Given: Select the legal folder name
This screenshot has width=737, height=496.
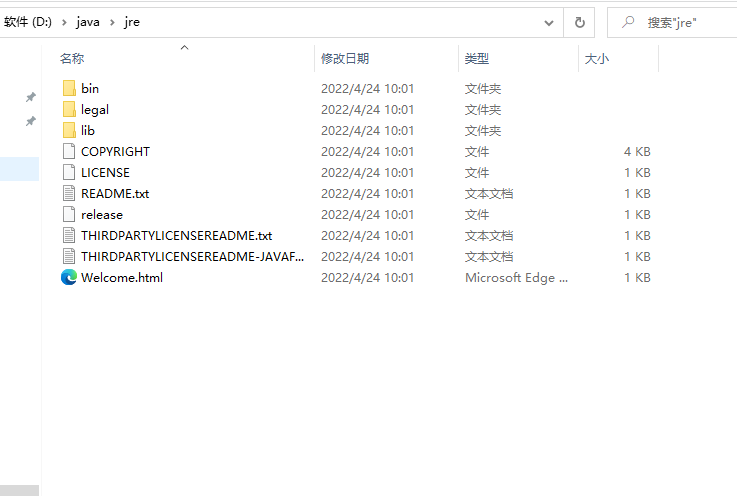Looking at the screenshot, I should coord(95,110).
